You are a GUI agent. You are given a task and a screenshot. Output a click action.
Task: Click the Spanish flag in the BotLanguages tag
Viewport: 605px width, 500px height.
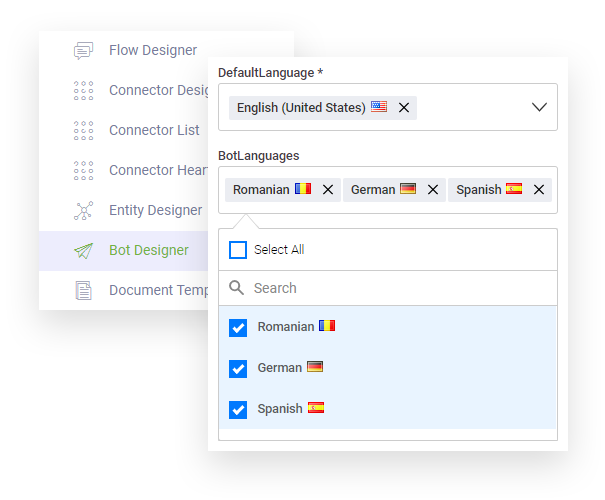click(x=514, y=189)
